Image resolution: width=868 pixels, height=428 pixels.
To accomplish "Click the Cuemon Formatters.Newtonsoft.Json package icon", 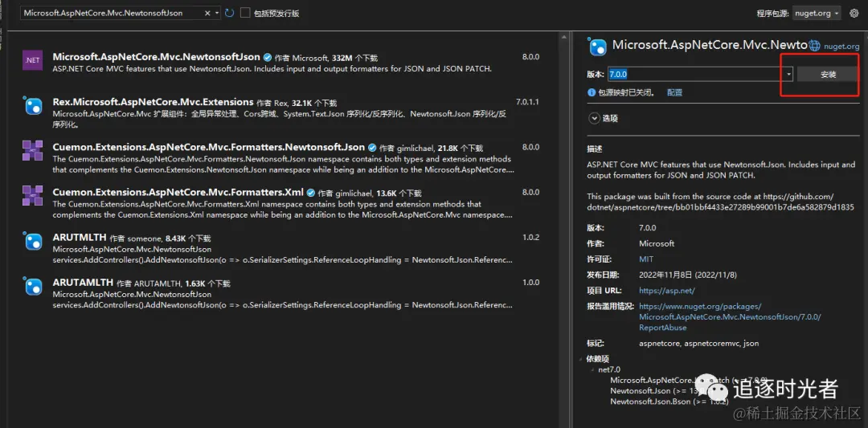I will [x=32, y=150].
